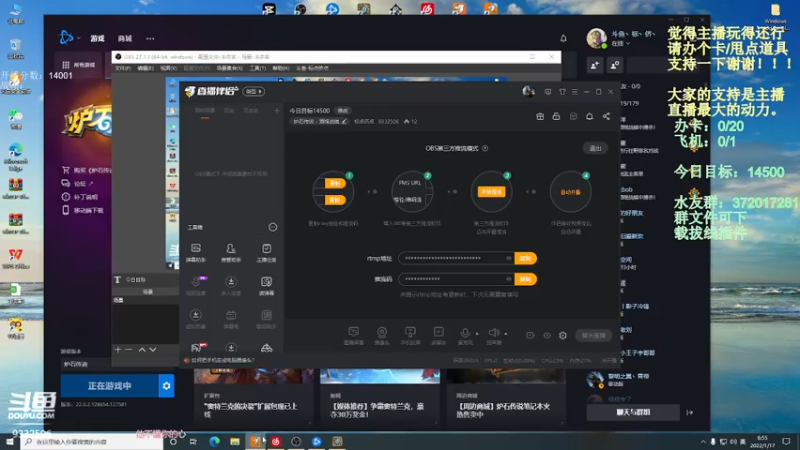800x450 pixels.
Task: Click the lock icon in 直播伴侣 header
Action: click(556, 116)
